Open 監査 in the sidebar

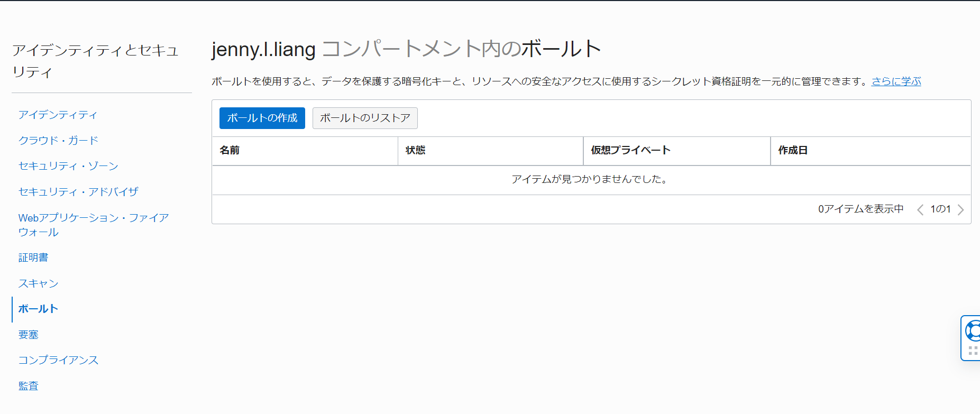pos(29,386)
